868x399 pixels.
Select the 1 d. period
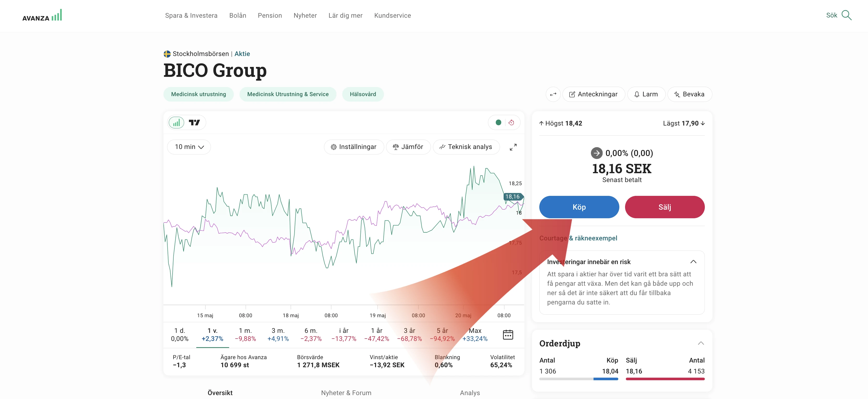click(180, 335)
